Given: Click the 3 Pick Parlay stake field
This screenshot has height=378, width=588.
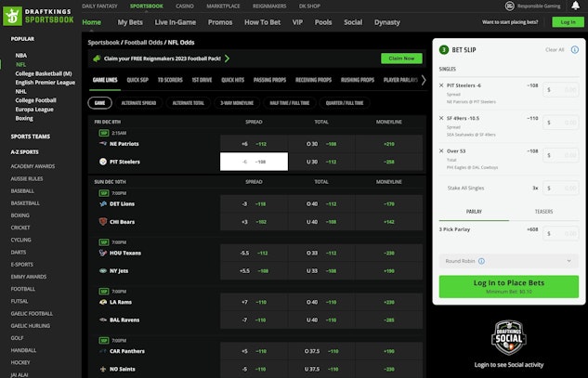Looking at the screenshot, I should [x=561, y=233].
